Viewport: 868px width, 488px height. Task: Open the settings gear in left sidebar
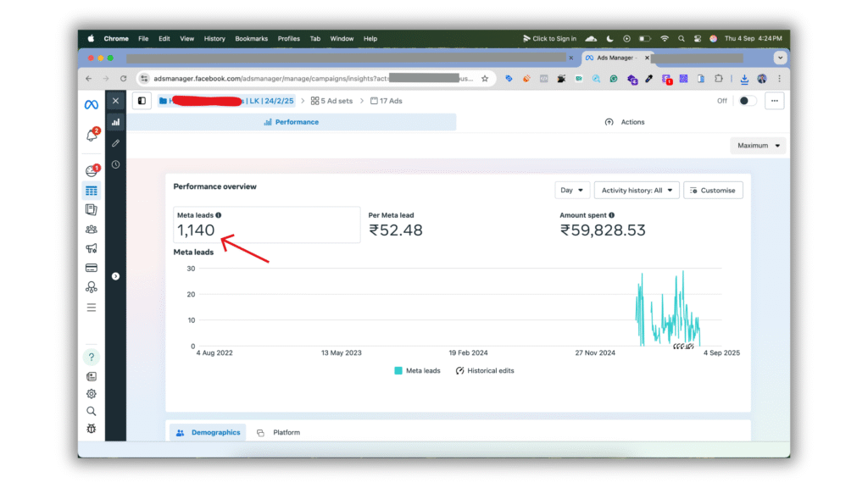91,394
